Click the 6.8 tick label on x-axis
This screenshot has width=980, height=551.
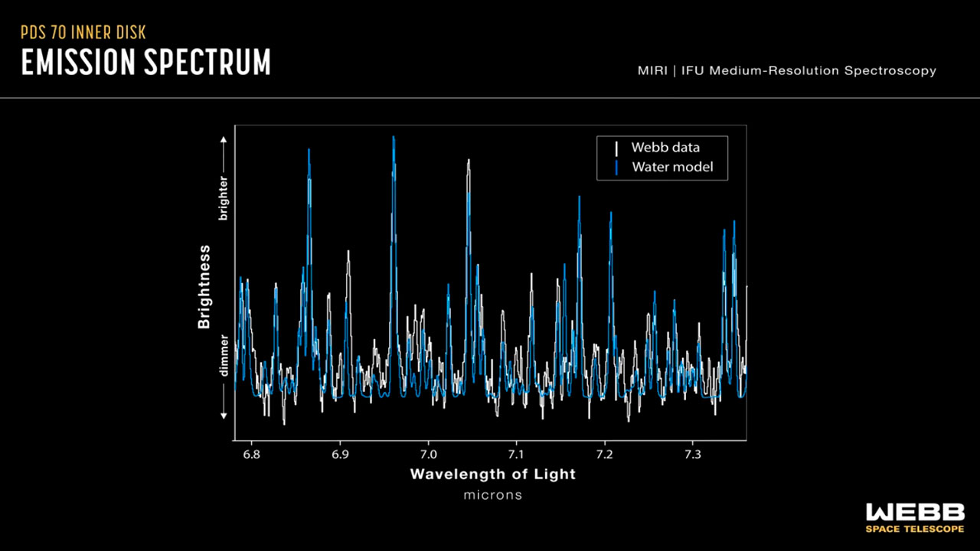tap(252, 455)
